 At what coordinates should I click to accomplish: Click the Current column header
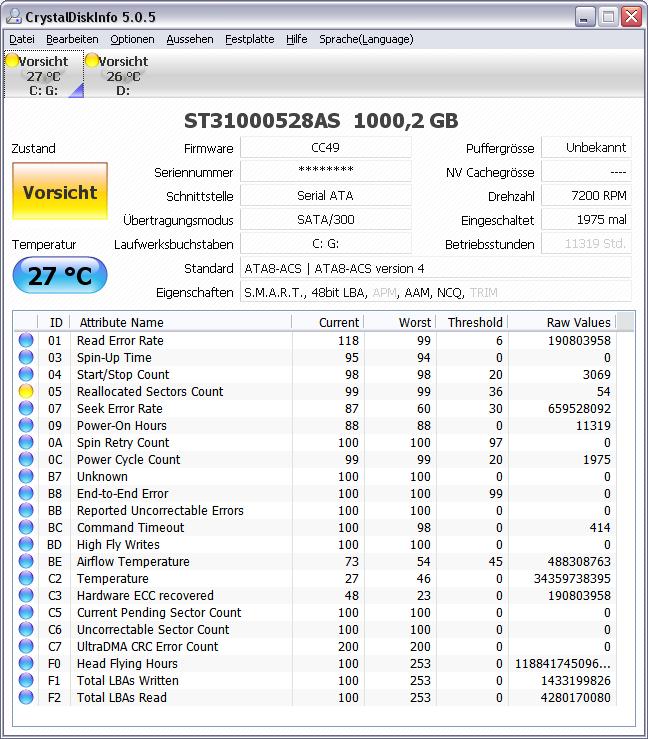pos(328,322)
